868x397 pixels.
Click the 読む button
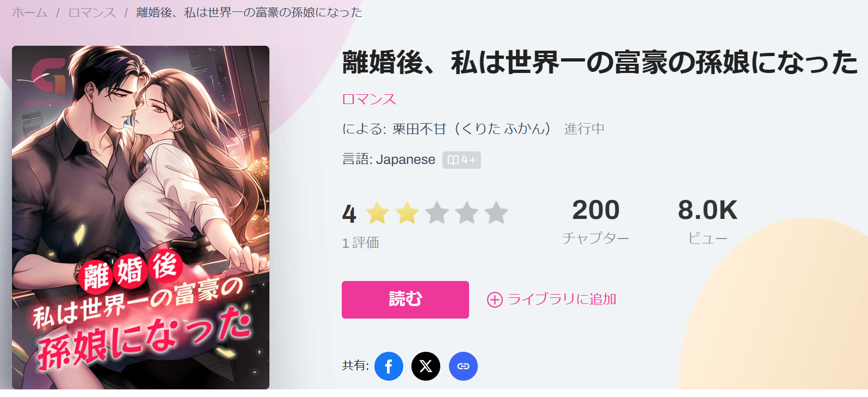point(405,300)
